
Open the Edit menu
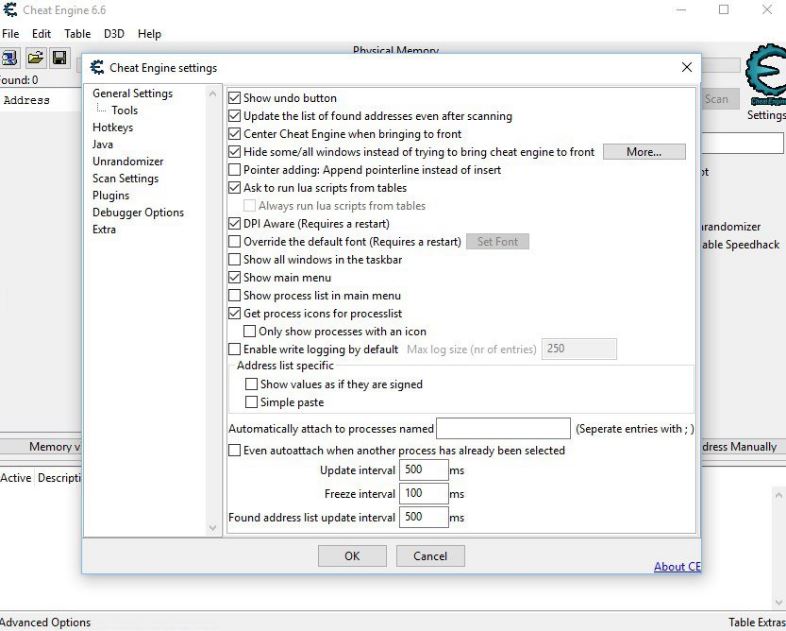coord(41,34)
